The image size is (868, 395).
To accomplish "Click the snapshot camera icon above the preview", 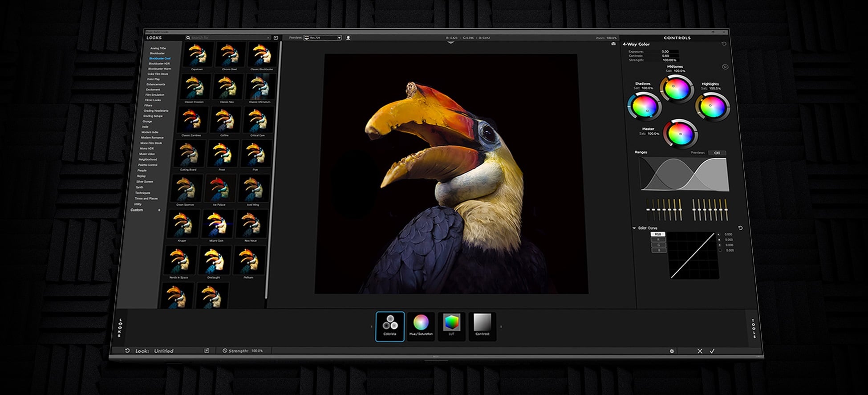I will tap(613, 44).
